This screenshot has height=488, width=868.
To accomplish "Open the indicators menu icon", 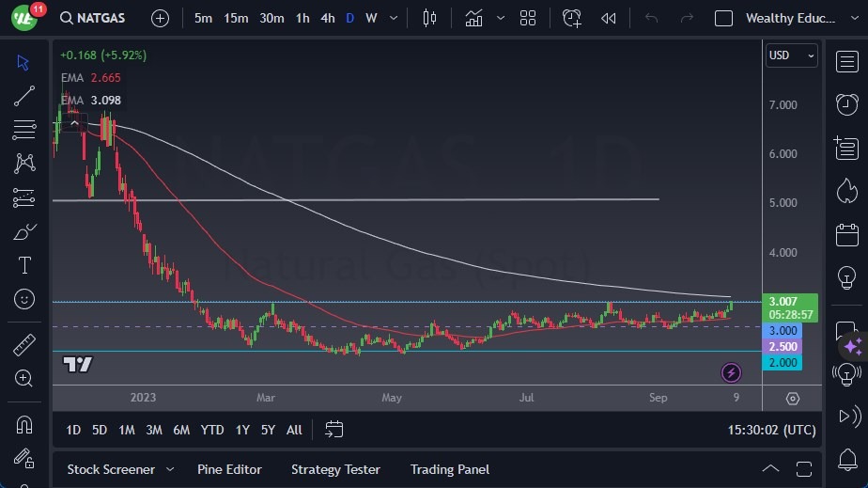I will 473,18.
